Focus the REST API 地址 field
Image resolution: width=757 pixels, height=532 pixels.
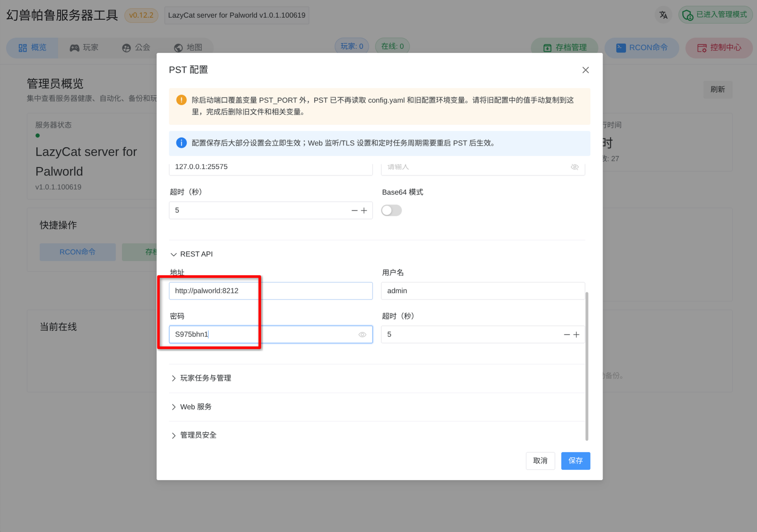tap(270, 291)
